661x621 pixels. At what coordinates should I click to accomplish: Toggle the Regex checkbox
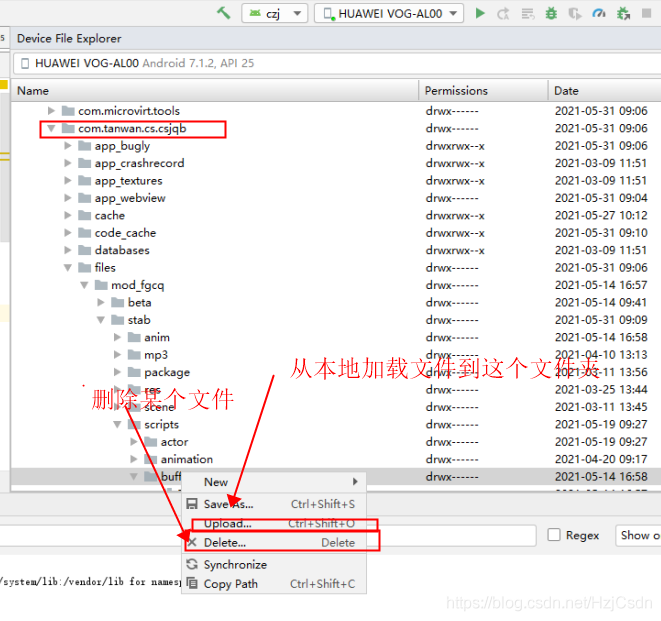coord(554,535)
